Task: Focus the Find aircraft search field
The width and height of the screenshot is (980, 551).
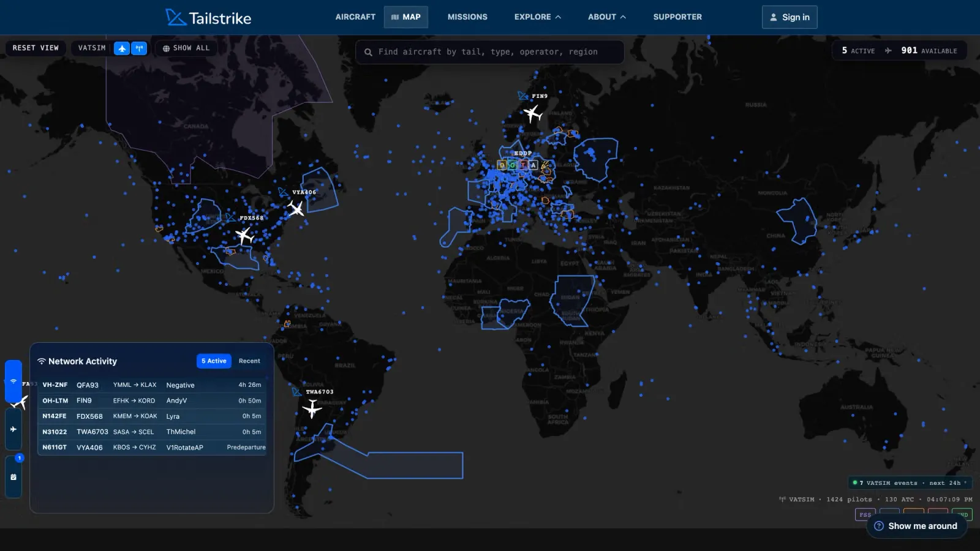Action: [490, 52]
